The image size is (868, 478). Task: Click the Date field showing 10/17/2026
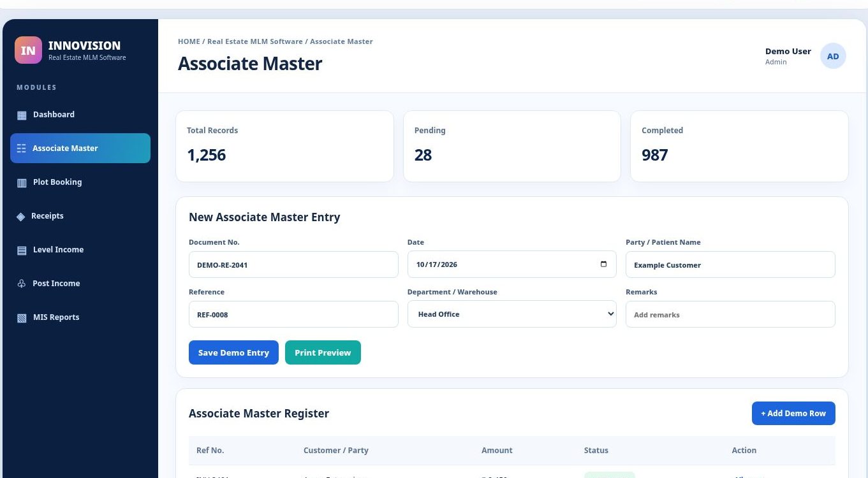point(512,264)
